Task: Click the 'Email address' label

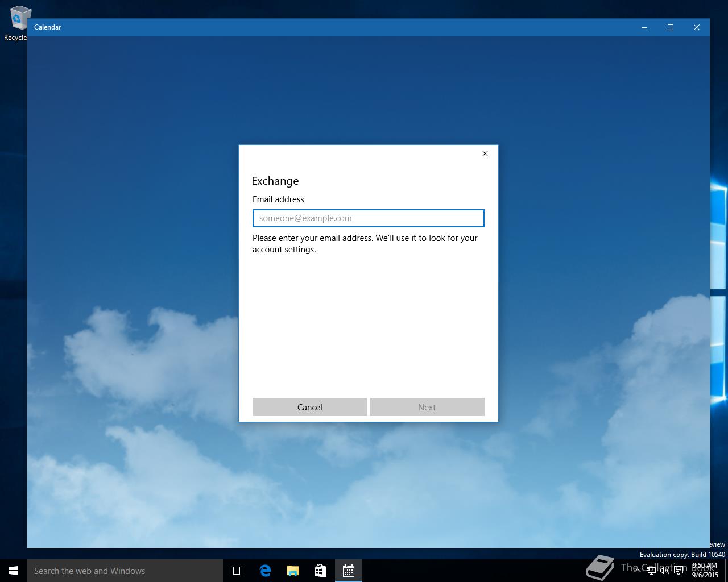Action: tap(278, 199)
